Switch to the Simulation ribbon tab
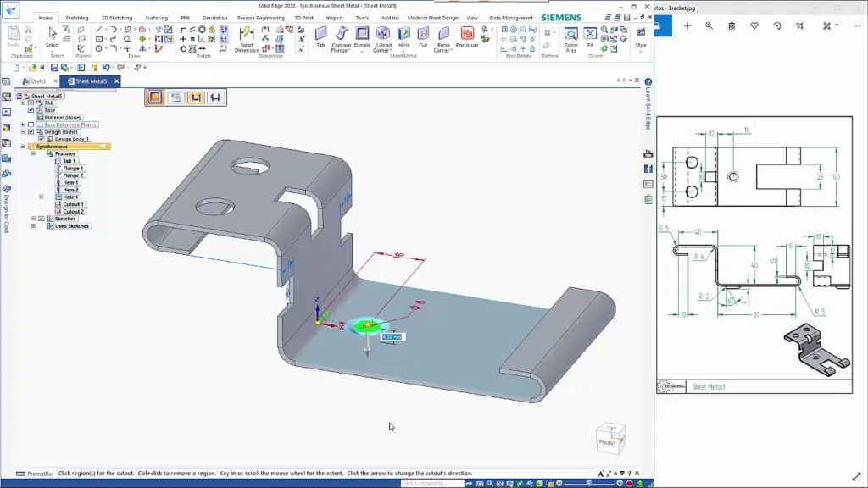The height and width of the screenshot is (488, 868). tap(214, 18)
